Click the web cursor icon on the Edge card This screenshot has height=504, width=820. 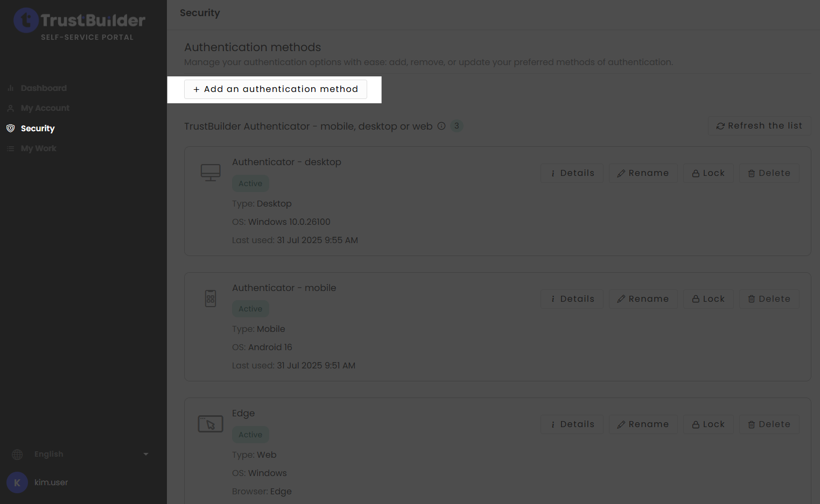(211, 423)
